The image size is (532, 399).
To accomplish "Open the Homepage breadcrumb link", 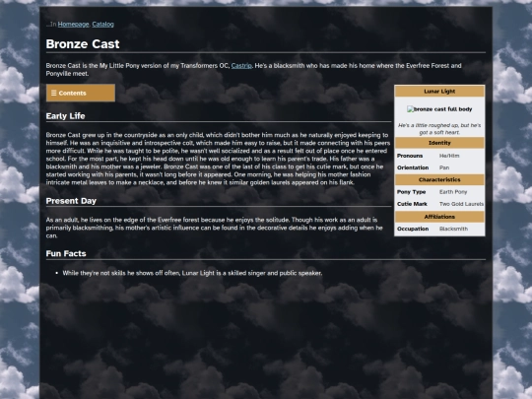I will (73, 24).
